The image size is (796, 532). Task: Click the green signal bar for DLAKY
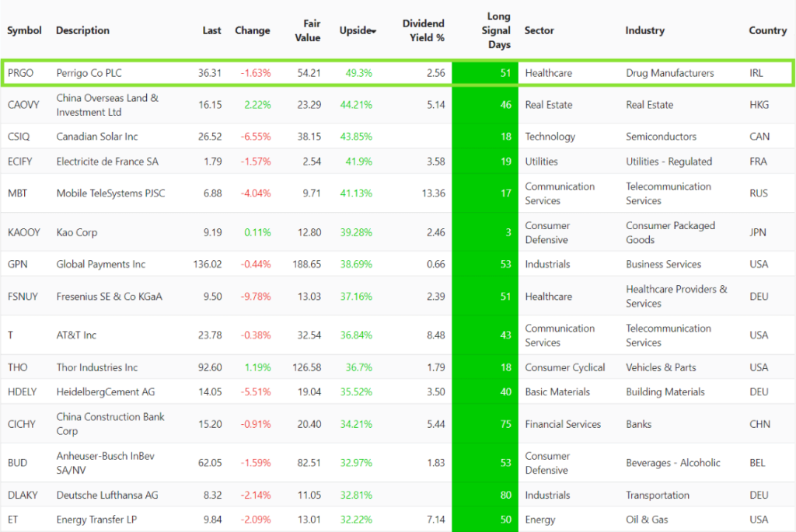click(x=485, y=495)
